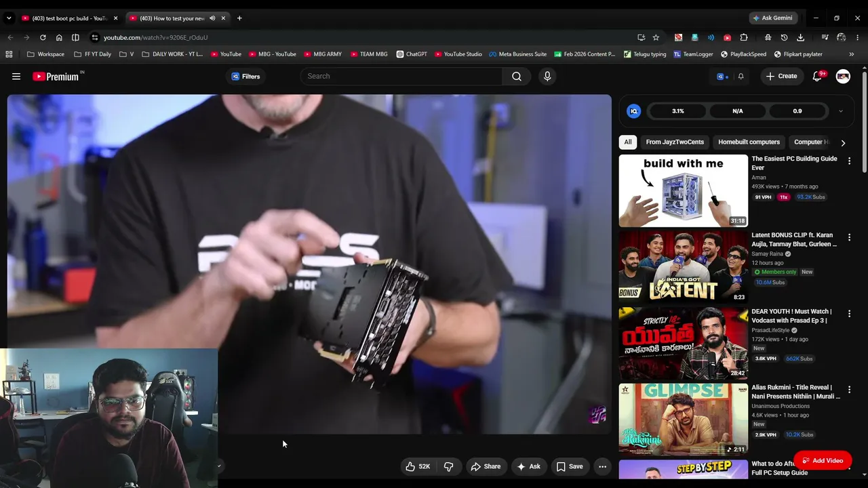Screen dimensions: 868x488
Task: Click the Ask button below video
Action: [x=528, y=466]
